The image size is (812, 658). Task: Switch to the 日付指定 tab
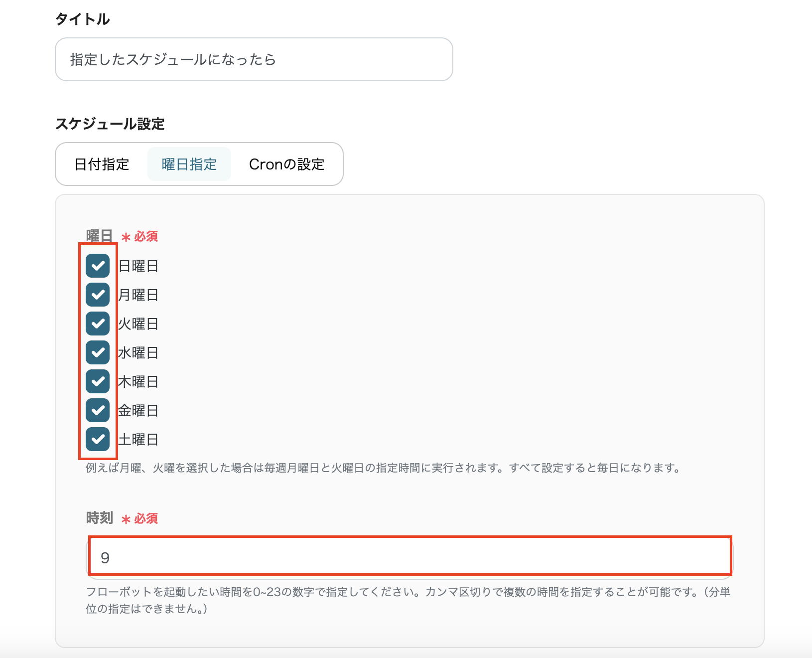pos(102,164)
